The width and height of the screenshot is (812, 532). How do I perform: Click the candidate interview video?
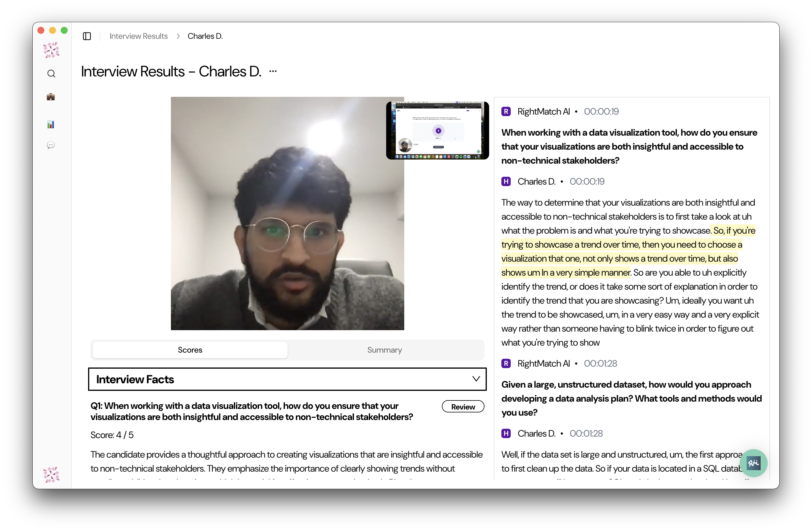click(287, 213)
